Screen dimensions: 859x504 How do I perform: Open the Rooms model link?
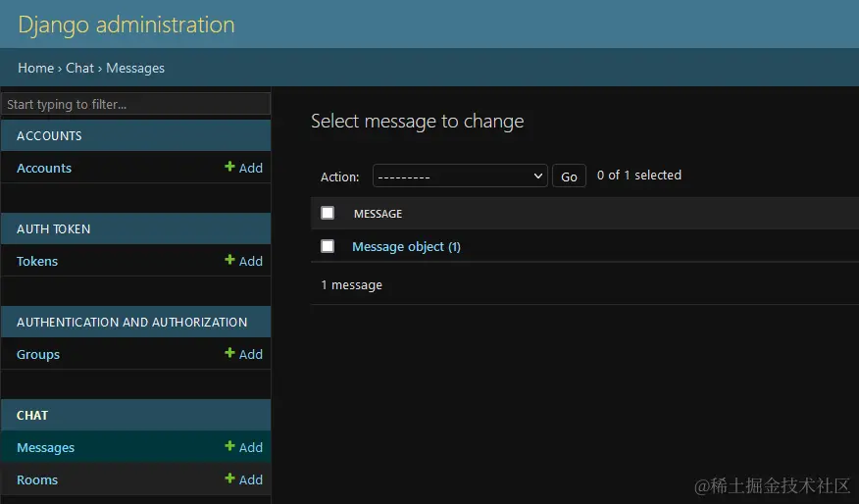point(37,479)
